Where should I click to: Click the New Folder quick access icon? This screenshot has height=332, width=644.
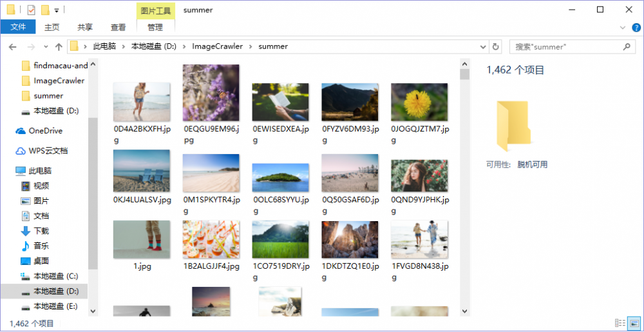45,10
